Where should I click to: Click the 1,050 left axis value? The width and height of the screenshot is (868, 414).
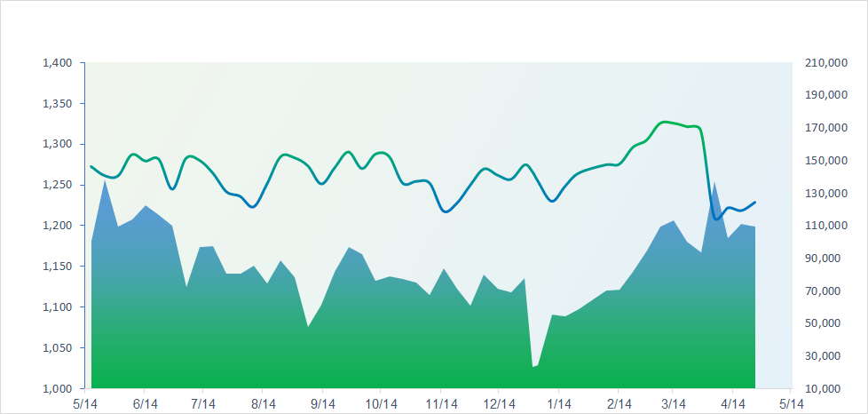click(56, 348)
